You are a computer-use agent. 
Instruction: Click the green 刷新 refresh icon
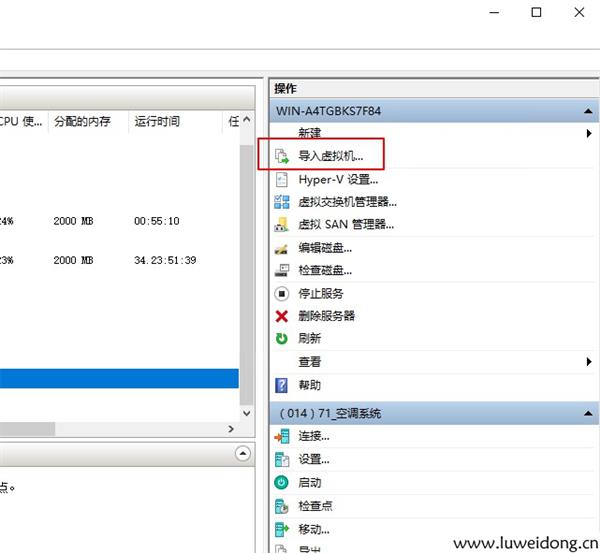(282, 339)
